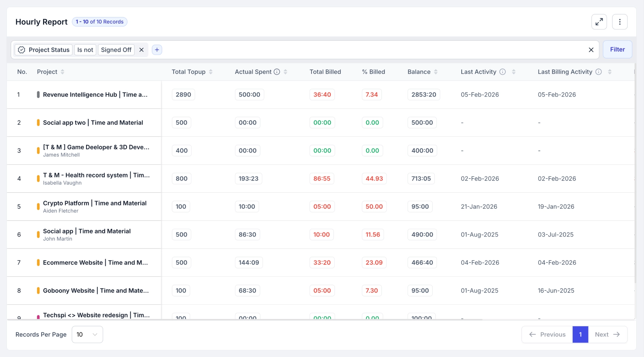Open the Records Per Page dropdown

(87, 335)
